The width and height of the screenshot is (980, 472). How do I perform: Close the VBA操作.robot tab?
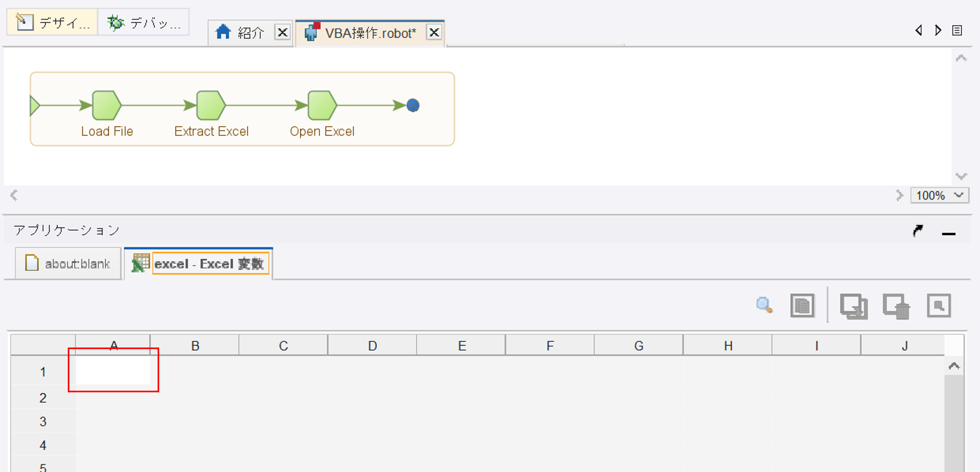pyautogui.click(x=434, y=32)
